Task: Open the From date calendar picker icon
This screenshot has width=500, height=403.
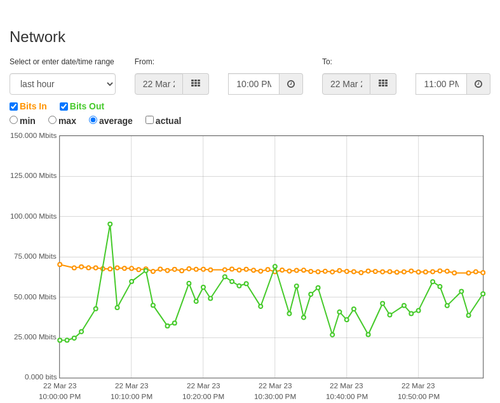Action: [196, 84]
